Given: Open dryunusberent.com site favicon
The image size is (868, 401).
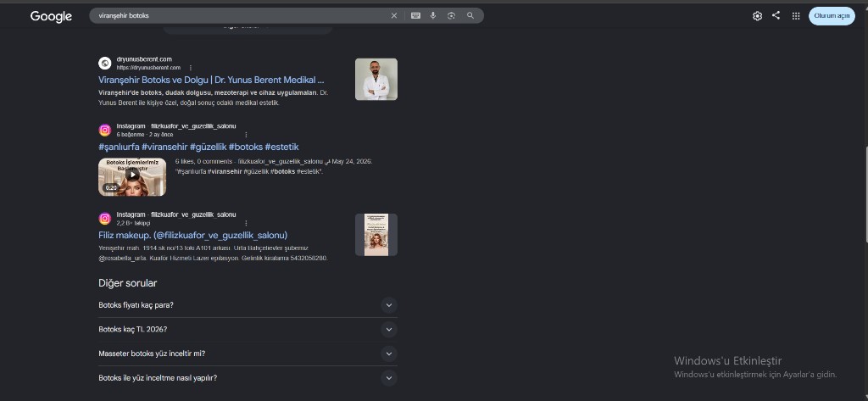Looking at the screenshot, I should pyautogui.click(x=104, y=63).
